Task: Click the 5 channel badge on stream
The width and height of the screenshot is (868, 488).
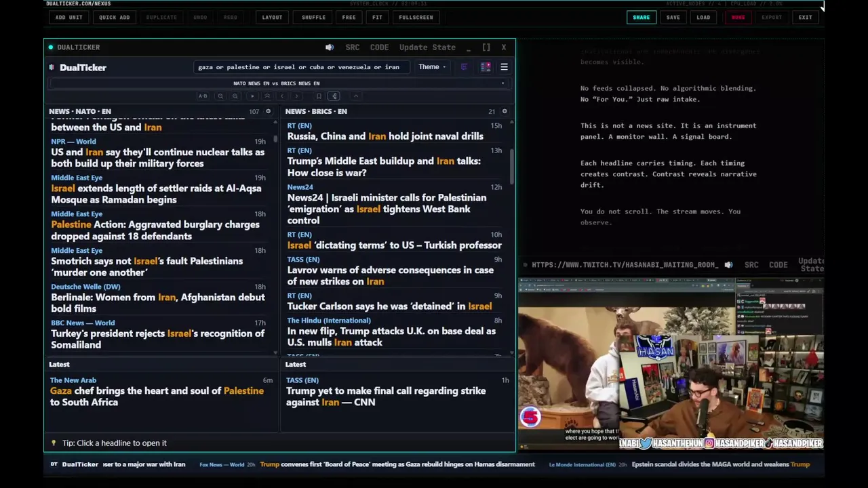Action: [x=530, y=417]
